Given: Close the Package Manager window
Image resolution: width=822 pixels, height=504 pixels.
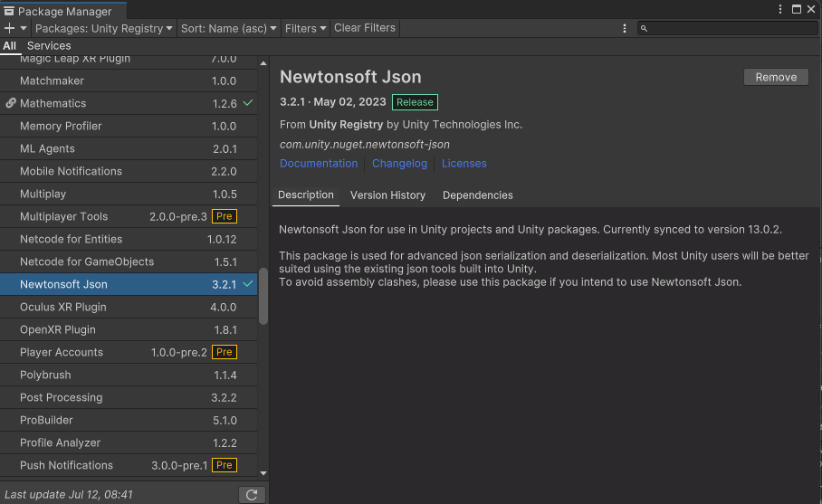Looking at the screenshot, I should coord(811,9).
